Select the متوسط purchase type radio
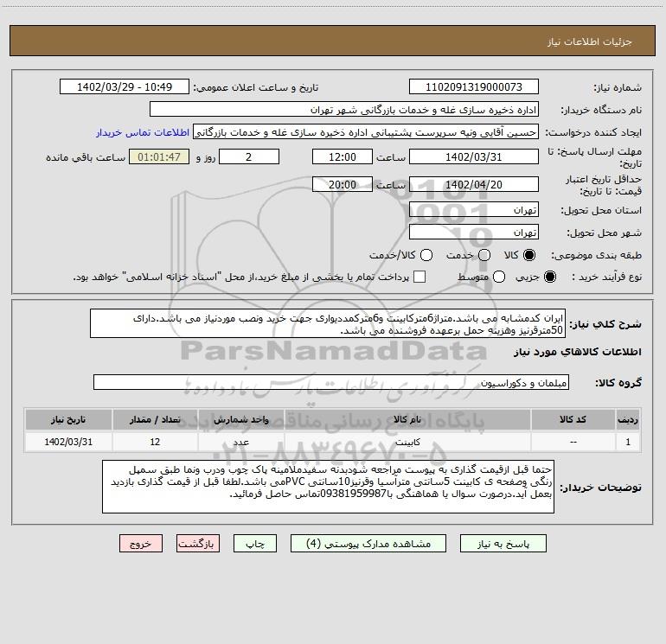 [x=499, y=277]
